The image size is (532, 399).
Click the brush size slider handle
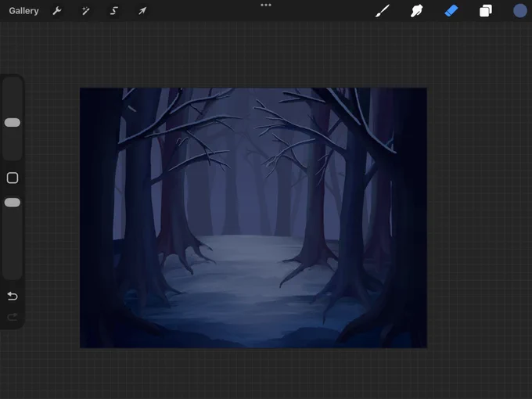(13, 123)
